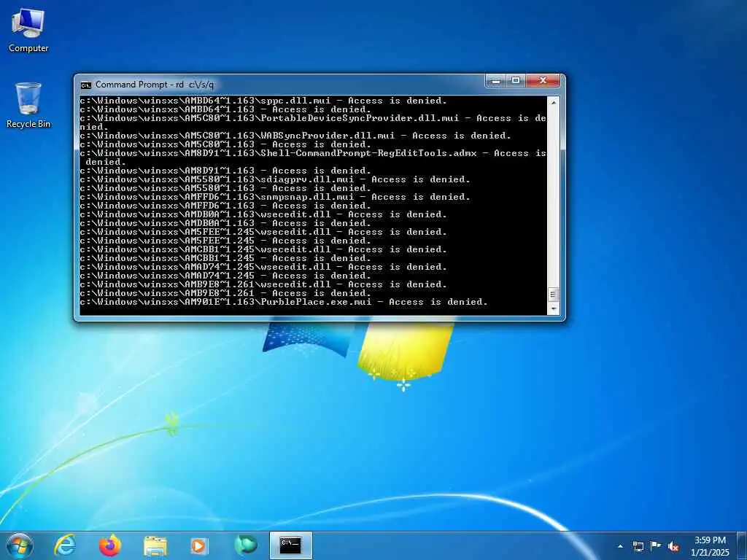Click the AMAD74~1.245\wsecedit.dll line
This screenshot has height=560, width=747.
[263, 267]
